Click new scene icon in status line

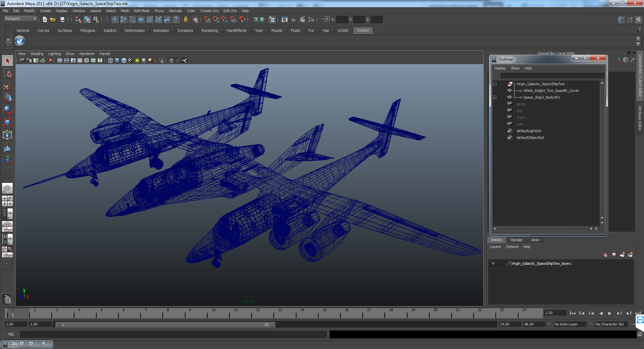coord(45,19)
